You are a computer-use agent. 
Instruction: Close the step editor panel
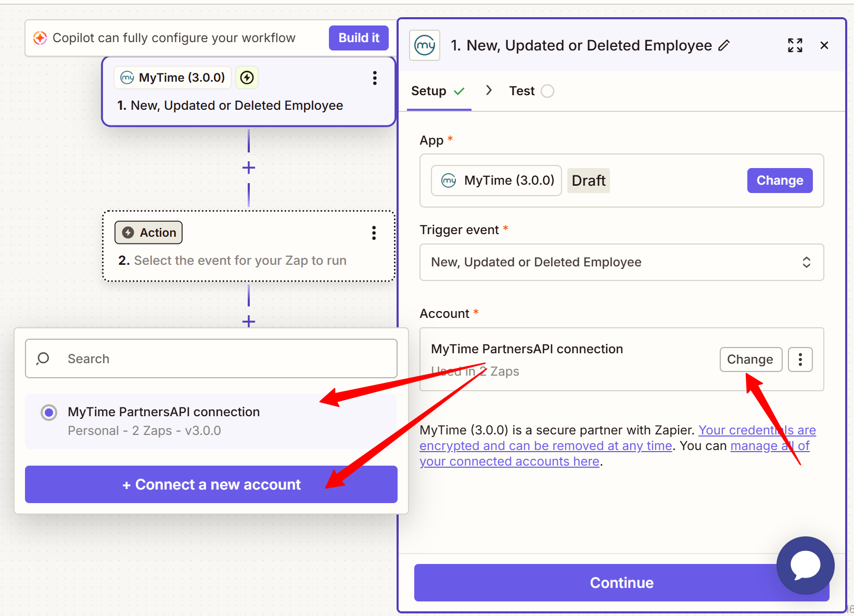(x=824, y=45)
